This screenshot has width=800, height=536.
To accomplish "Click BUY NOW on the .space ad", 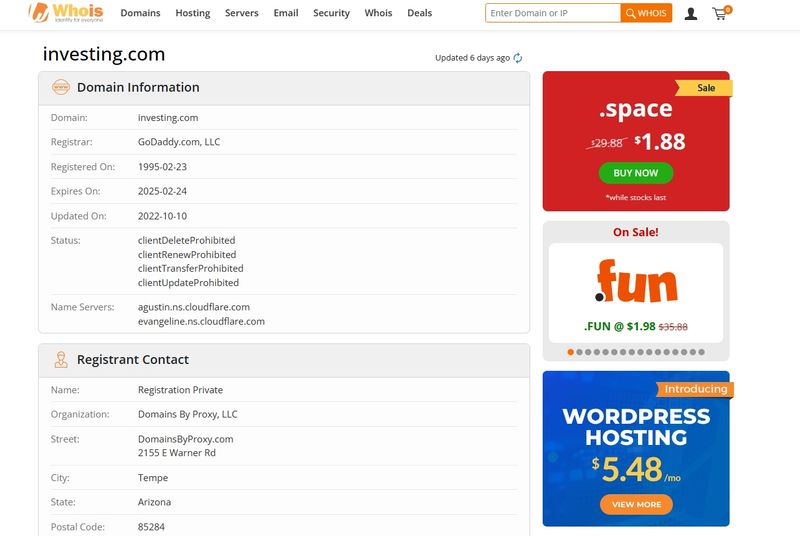I will coord(636,173).
